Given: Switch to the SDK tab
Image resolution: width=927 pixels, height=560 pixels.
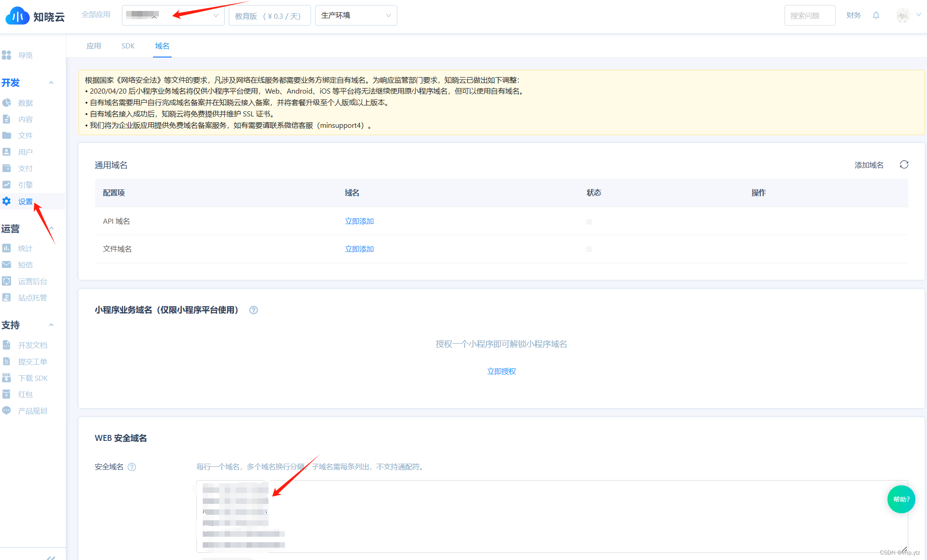Looking at the screenshot, I should pyautogui.click(x=128, y=46).
